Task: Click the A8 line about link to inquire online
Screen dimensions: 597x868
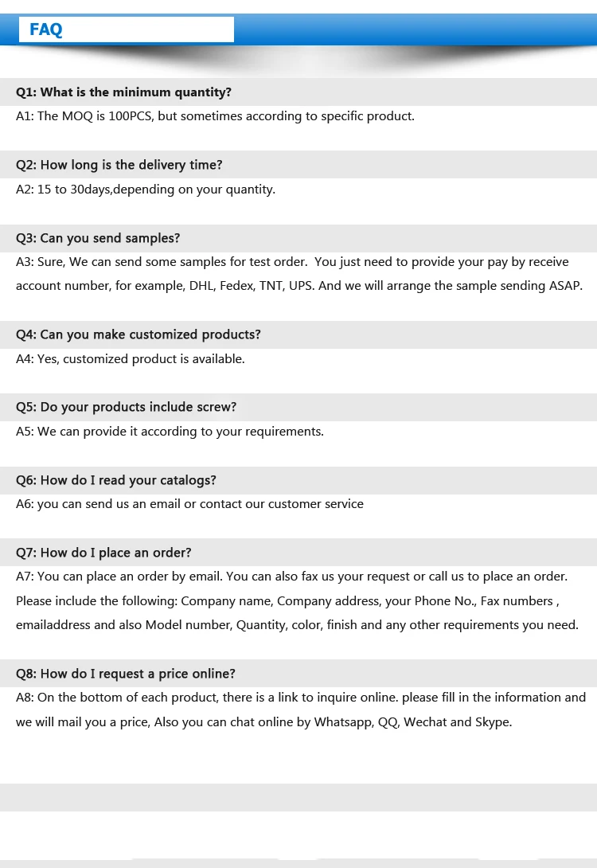Action: (x=301, y=698)
